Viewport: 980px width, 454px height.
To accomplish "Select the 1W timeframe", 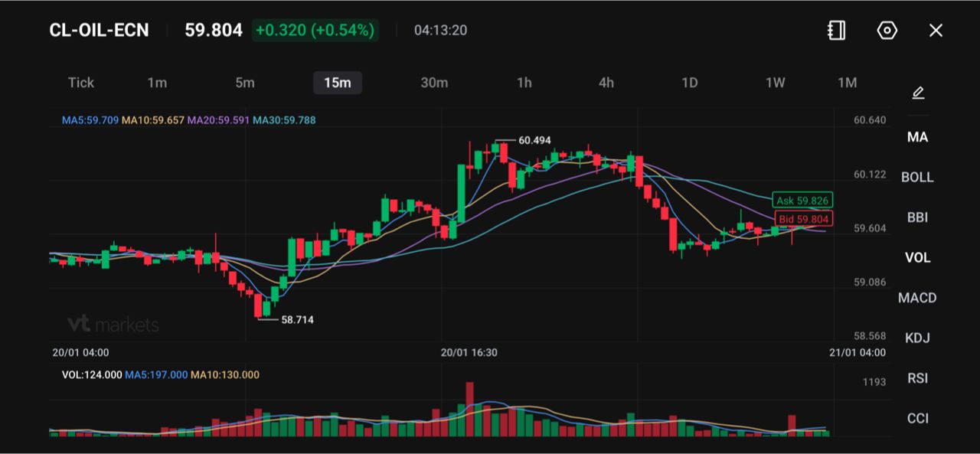I will (x=776, y=83).
